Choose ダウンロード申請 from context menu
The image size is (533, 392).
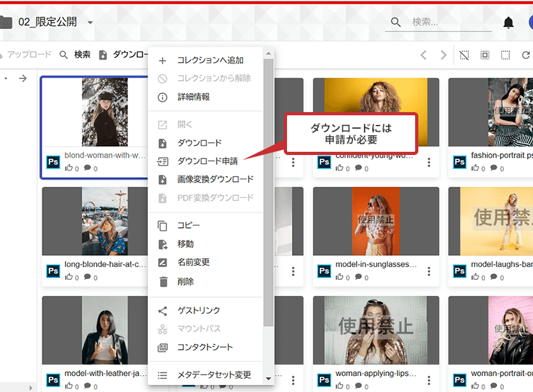[x=205, y=161]
